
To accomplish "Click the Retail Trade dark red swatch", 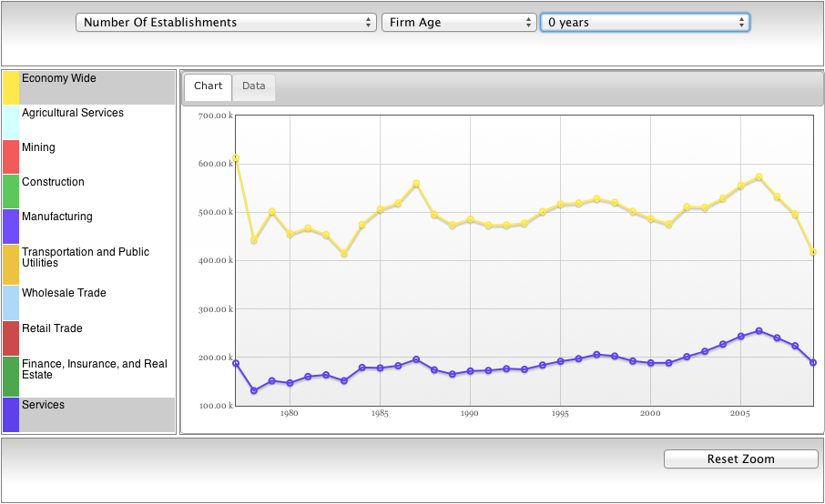I will (11, 338).
